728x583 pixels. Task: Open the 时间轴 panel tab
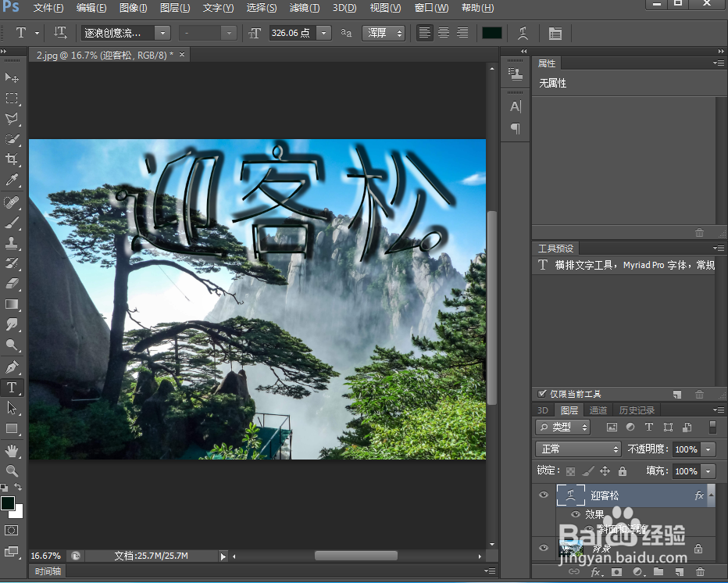(x=48, y=571)
